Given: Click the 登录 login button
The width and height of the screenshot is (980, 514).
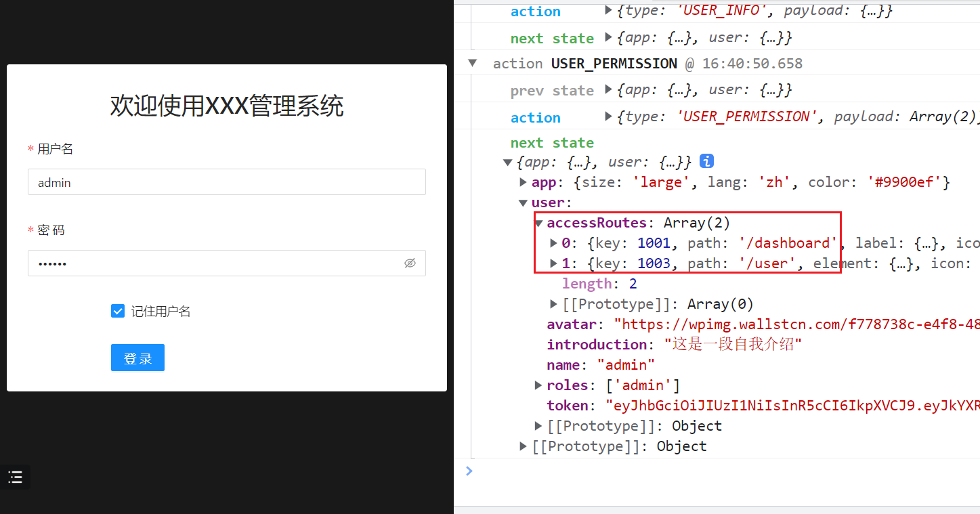Looking at the screenshot, I should pos(137,358).
